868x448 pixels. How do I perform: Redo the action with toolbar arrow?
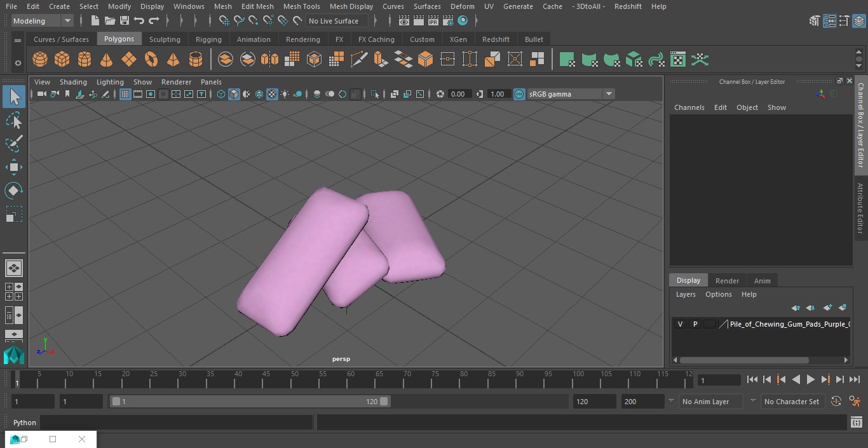[154, 21]
